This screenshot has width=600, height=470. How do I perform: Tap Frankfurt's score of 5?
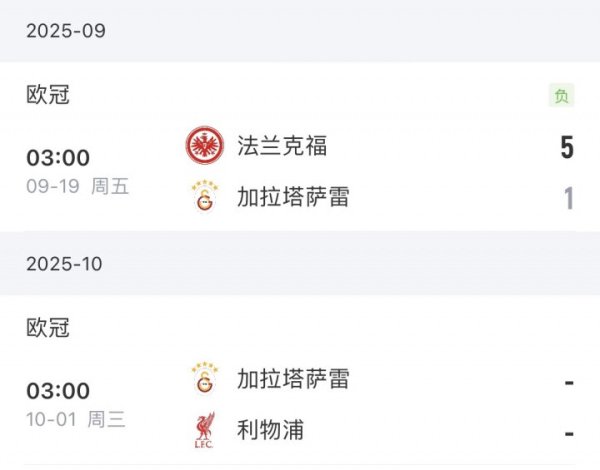pos(567,149)
